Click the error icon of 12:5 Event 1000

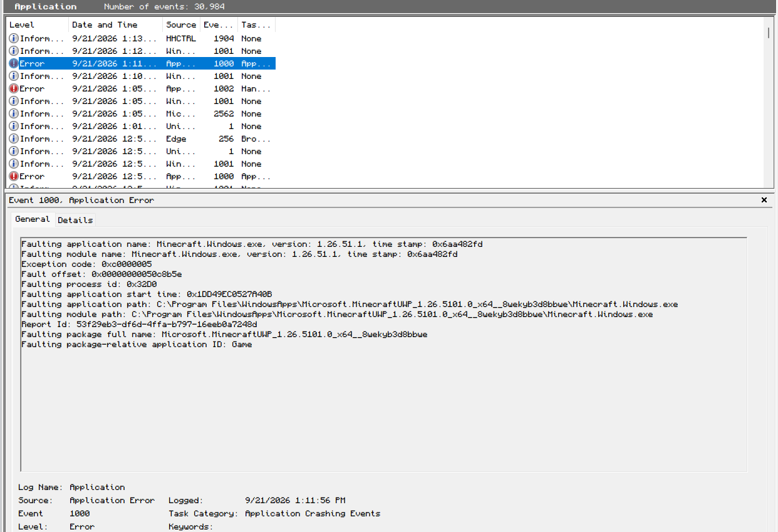pyautogui.click(x=14, y=176)
